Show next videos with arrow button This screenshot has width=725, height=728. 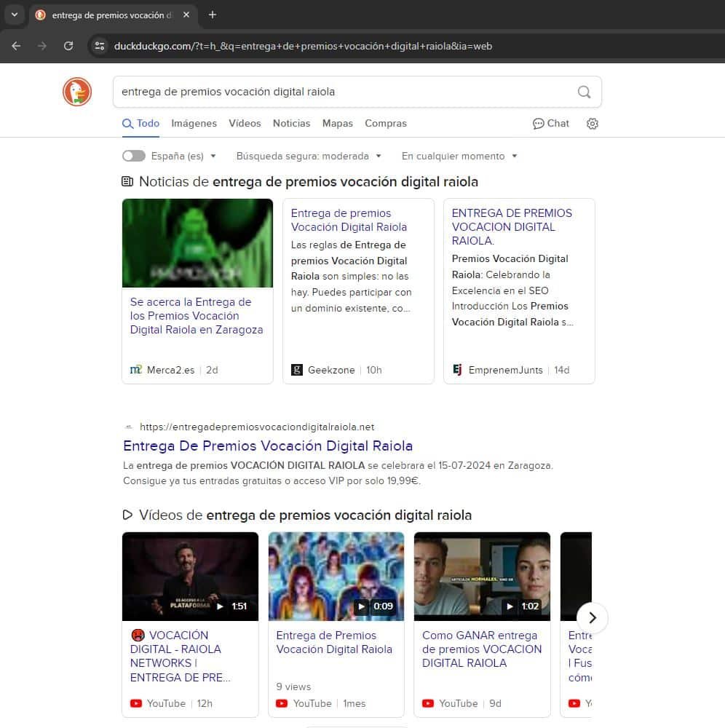593,617
